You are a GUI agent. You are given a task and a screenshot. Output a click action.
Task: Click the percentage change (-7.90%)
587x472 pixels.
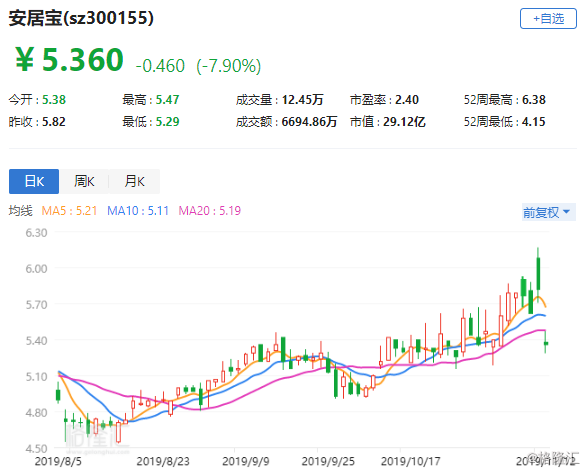click(x=229, y=66)
